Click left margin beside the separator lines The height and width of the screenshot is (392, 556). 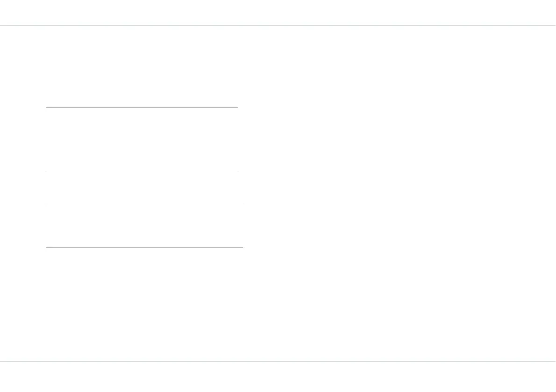(23, 177)
